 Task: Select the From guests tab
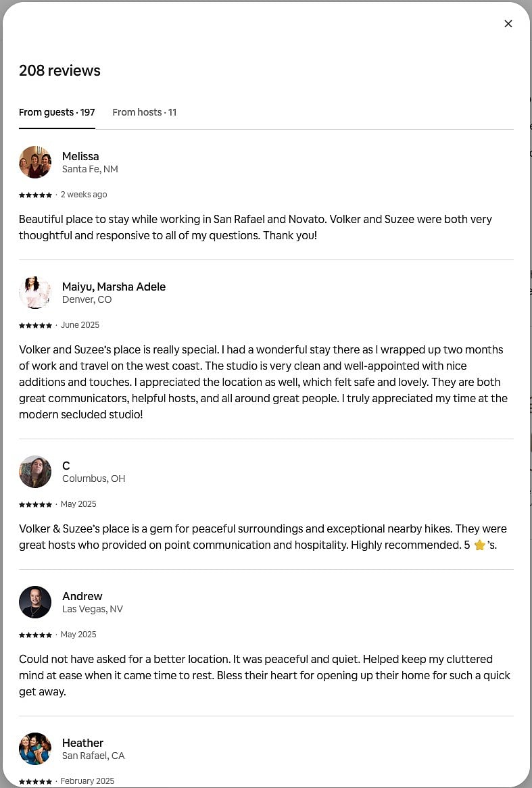pyautogui.click(x=57, y=113)
